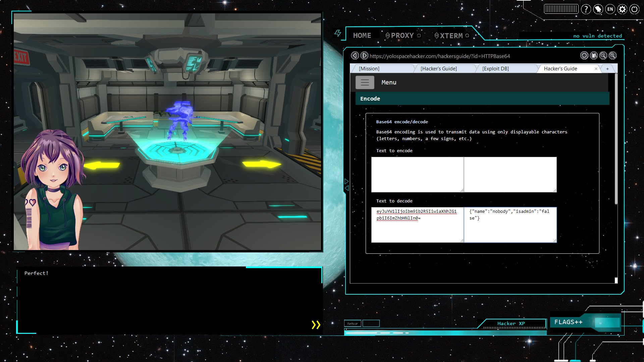Advance dialog with the double chevron arrows
Screen dimensions: 644x362
coord(315,324)
